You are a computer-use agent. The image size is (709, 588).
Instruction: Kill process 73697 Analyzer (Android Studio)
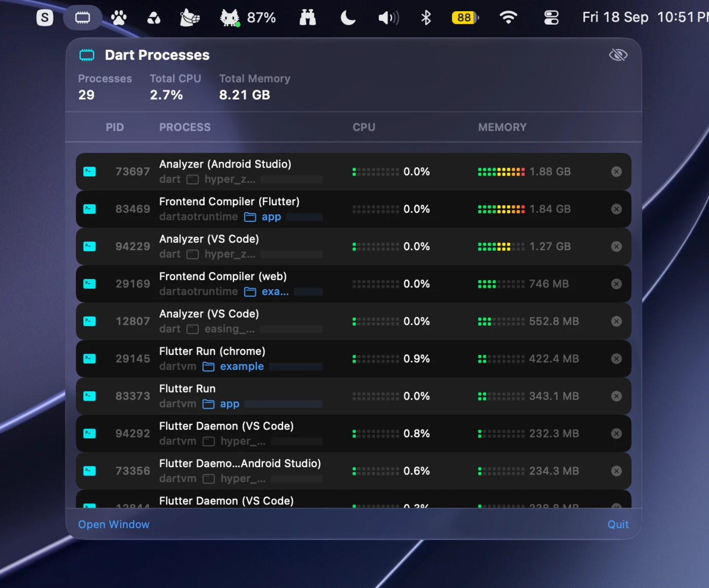(616, 172)
